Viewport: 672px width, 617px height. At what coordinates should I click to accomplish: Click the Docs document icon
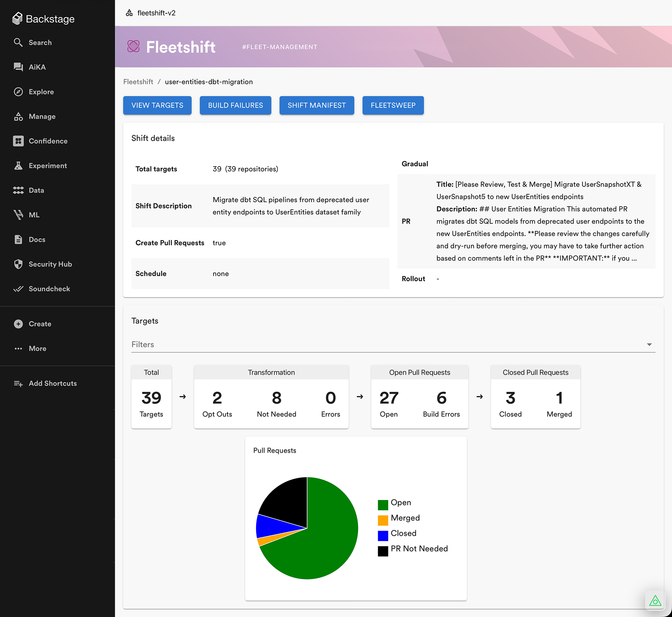click(x=19, y=239)
